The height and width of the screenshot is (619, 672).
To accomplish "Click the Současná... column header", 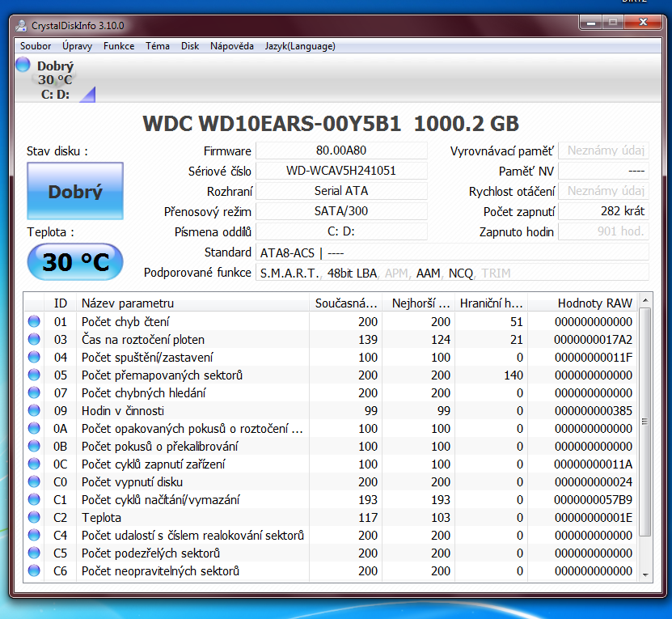I will pyautogui.click(x=345, y=303).
